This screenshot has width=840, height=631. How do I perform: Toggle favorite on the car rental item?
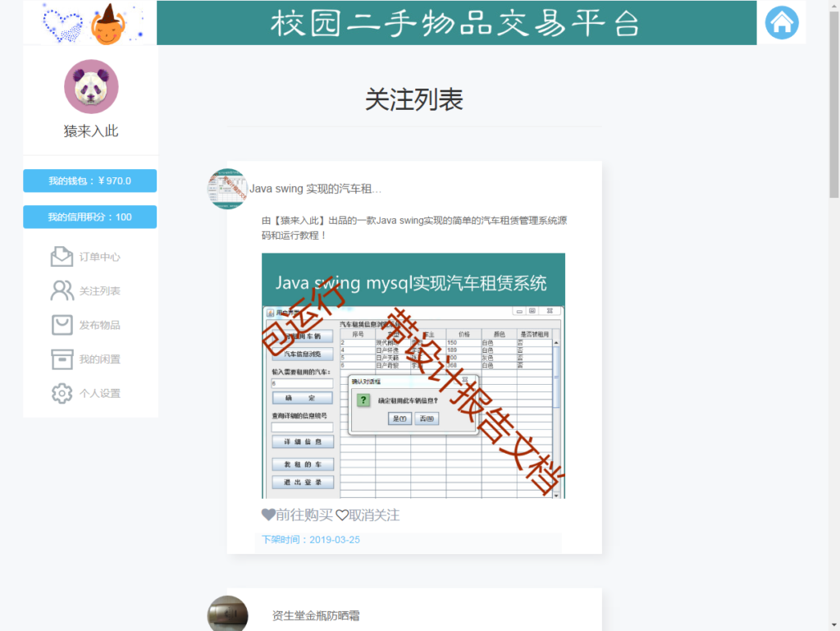coord(268,514)
